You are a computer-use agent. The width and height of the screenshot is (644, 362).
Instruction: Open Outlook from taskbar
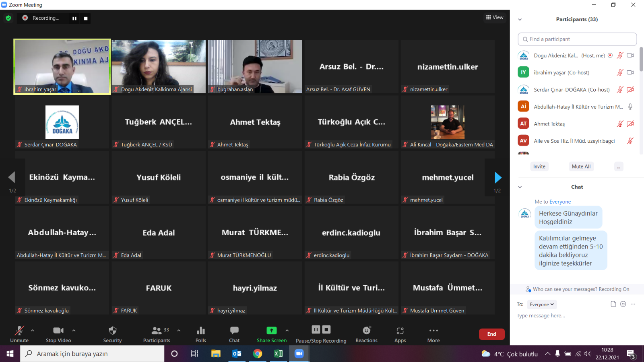pos(237,354)
